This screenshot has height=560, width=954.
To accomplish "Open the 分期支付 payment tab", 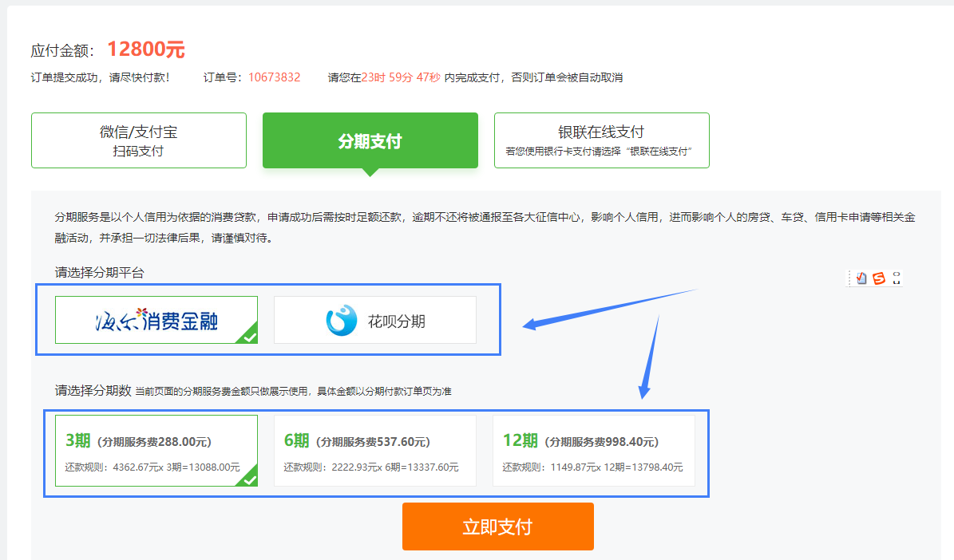I will (370, 141).
